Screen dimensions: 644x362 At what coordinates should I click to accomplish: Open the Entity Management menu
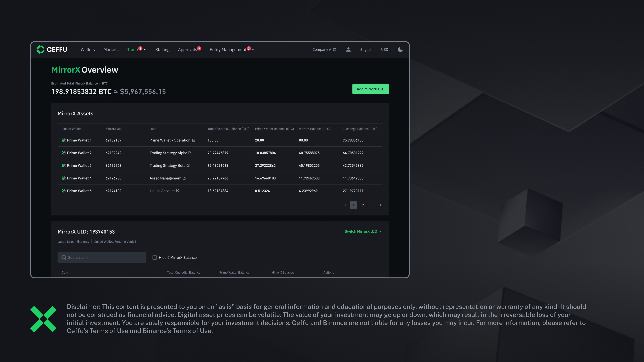click(x=228, y=49)
